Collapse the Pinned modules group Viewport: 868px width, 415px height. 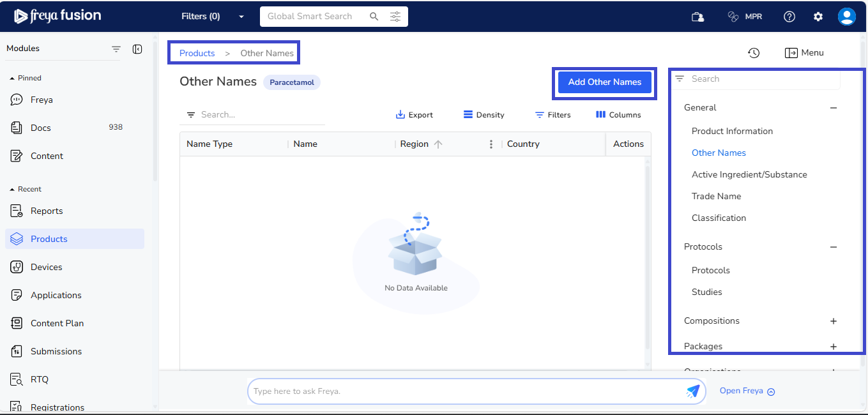click(12, 78)
